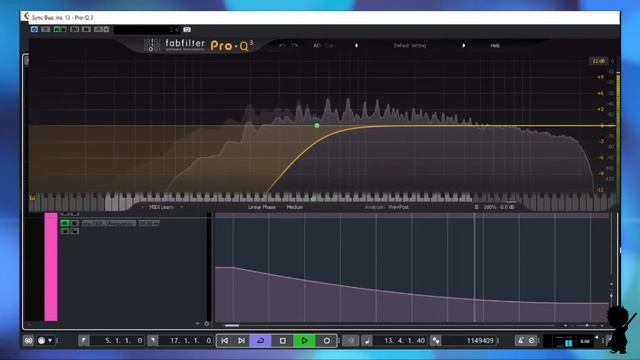The width and height of the screenshot is (640, 360).
Task: Click the punch-in icon left of time display
Action: [x=351, y=340]
